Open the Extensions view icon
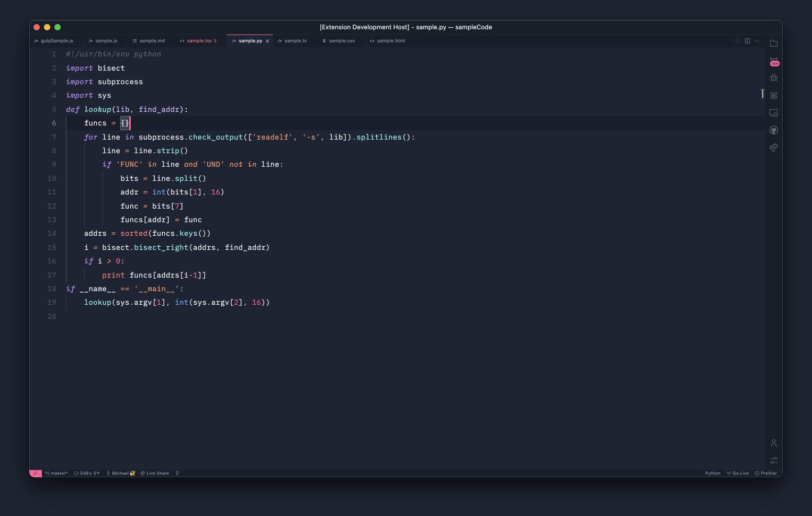The image size is (812, 516). (x=774, y=95)
